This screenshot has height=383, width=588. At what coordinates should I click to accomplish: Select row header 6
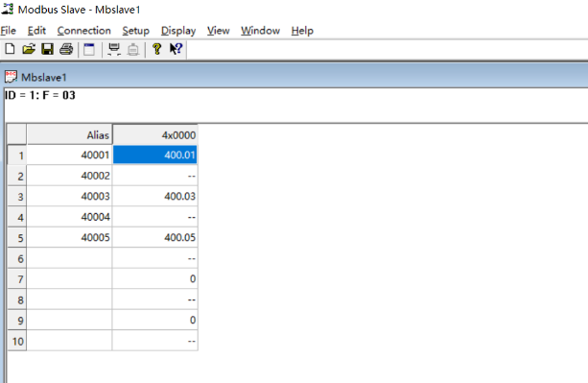[x=17, y=258]
